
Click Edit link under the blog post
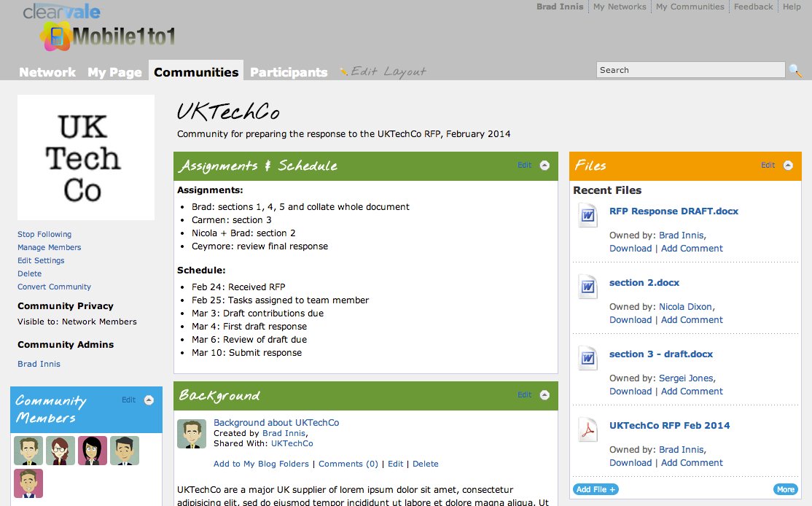click(x=396, y=464)
